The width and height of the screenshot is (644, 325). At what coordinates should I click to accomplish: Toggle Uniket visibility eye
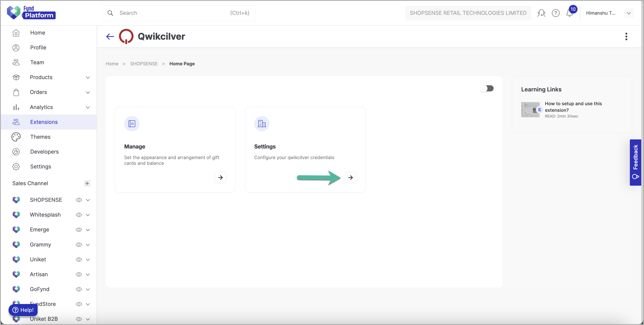[x=79, y=260]
